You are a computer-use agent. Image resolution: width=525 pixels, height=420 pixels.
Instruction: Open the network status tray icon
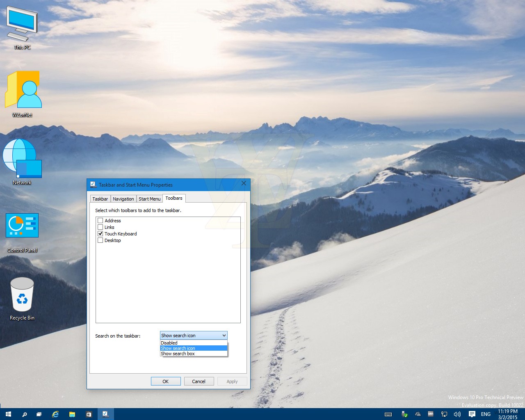pyautogui.click(x=444, y=414)
